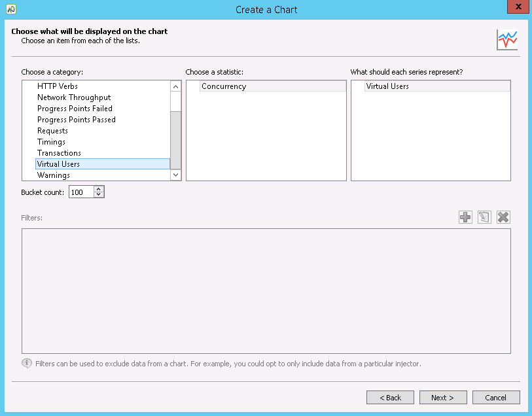The width and height of the screenshot is (532, 416).
Task: Click the edit filter icon
Action: click(484, 217)
